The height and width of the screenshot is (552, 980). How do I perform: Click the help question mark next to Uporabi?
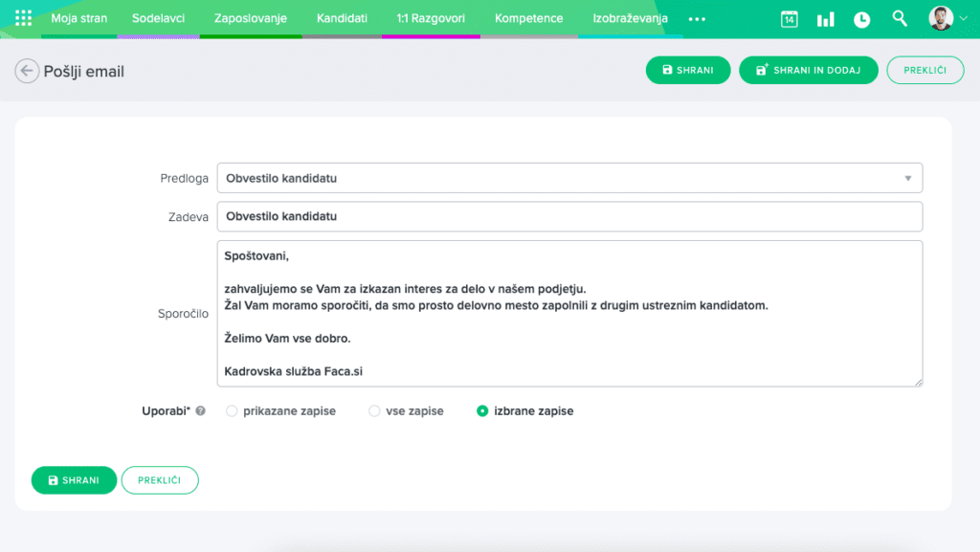point(200,411)
